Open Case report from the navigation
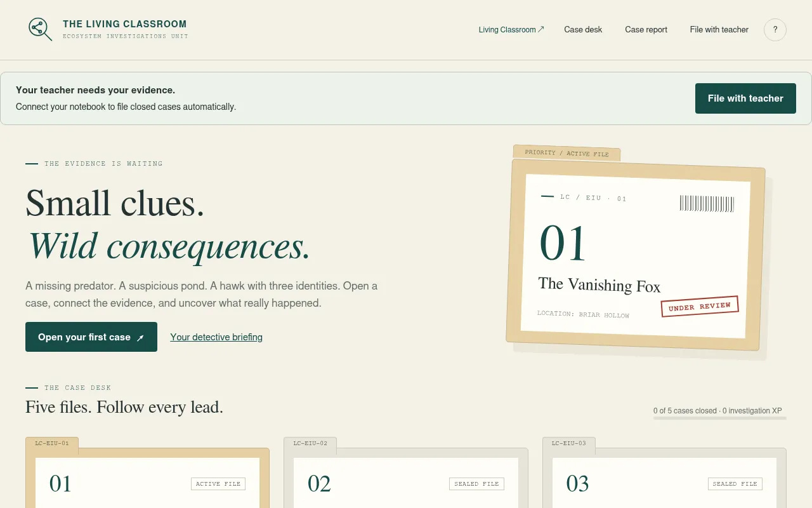The width and height of the screenshot is (812, 508). (x=646, y=30)
